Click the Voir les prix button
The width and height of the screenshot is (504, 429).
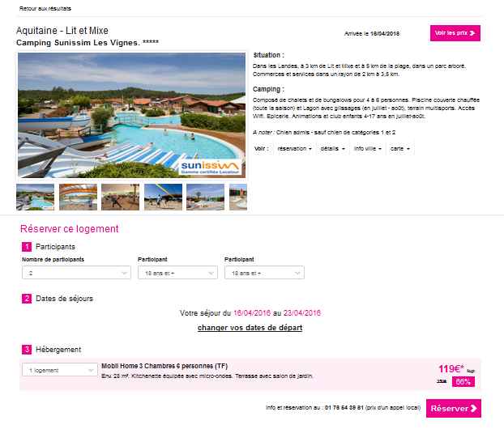click(455, 33)
